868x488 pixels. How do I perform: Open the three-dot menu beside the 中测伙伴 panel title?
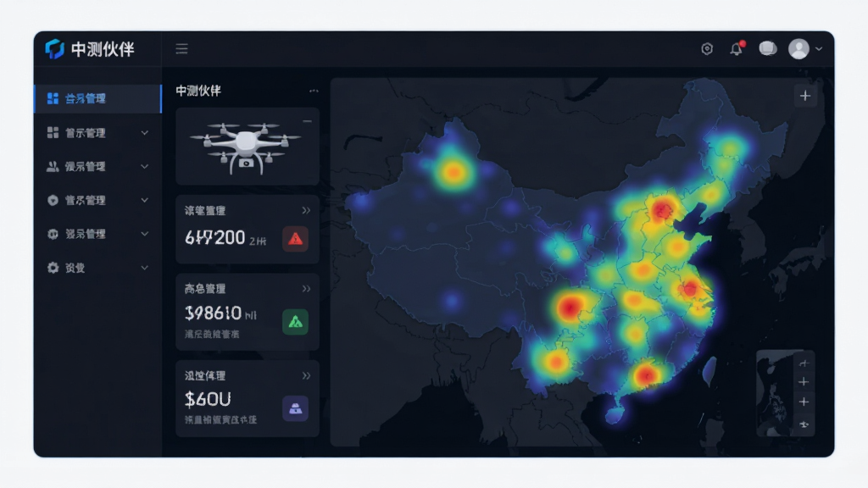[314, 91]
